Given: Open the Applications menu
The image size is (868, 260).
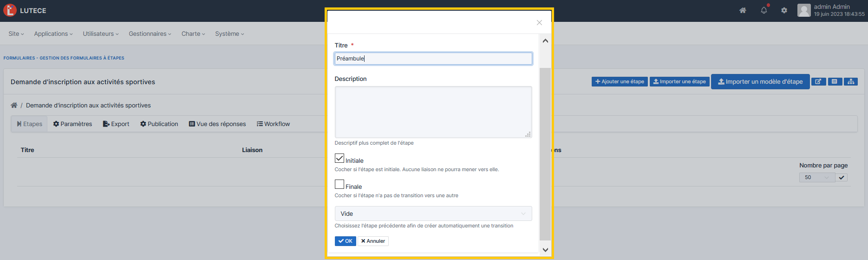Looking at the screenshot, I should click(x=53, y=34).
